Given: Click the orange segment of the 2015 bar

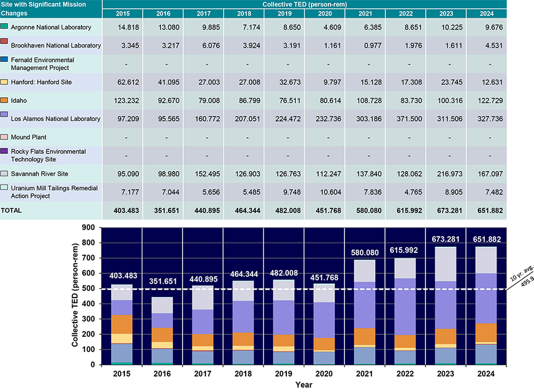Looking at the screenshot, I should 122,324.
